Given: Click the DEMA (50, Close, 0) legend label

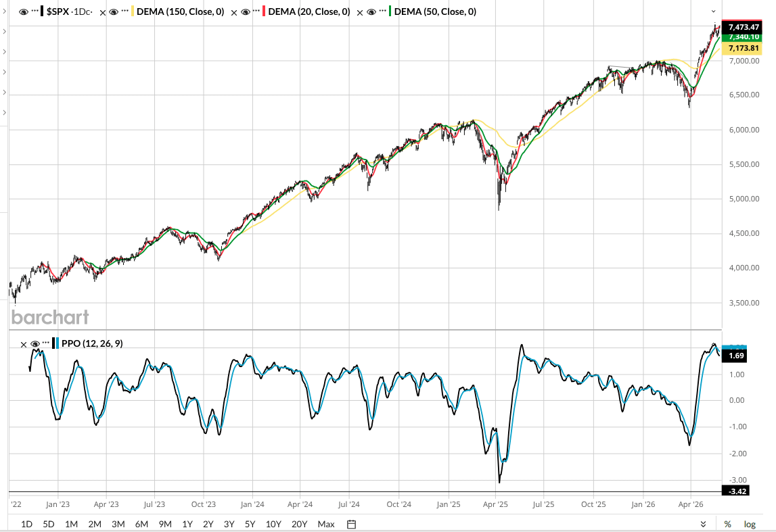Looking at the screenshot, I should point(435,11).
